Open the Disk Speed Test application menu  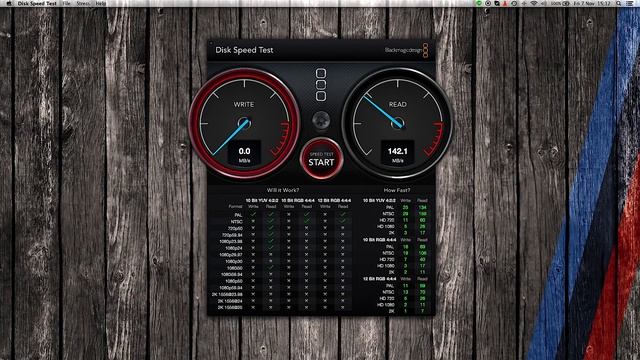click(x=37, y=3)
